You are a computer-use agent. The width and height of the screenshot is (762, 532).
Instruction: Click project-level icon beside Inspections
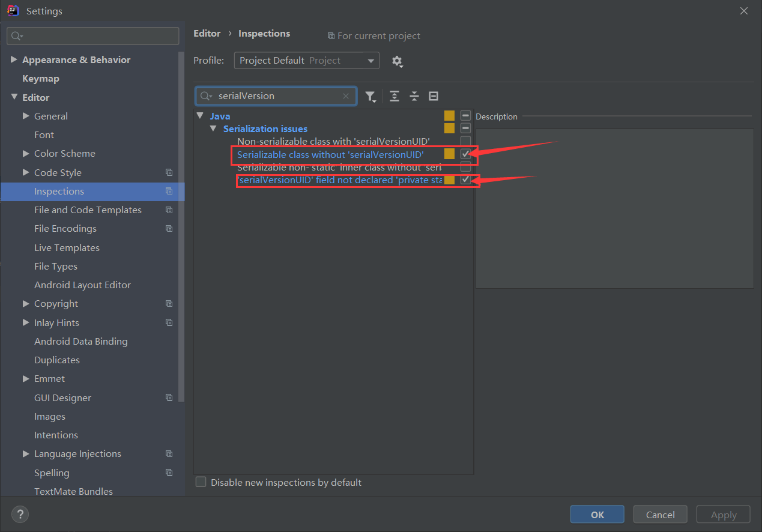tap(169, 192)
